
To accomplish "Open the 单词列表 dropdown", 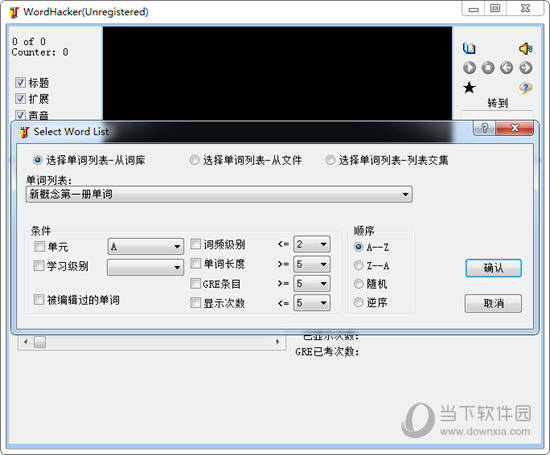I will [219, 194].
